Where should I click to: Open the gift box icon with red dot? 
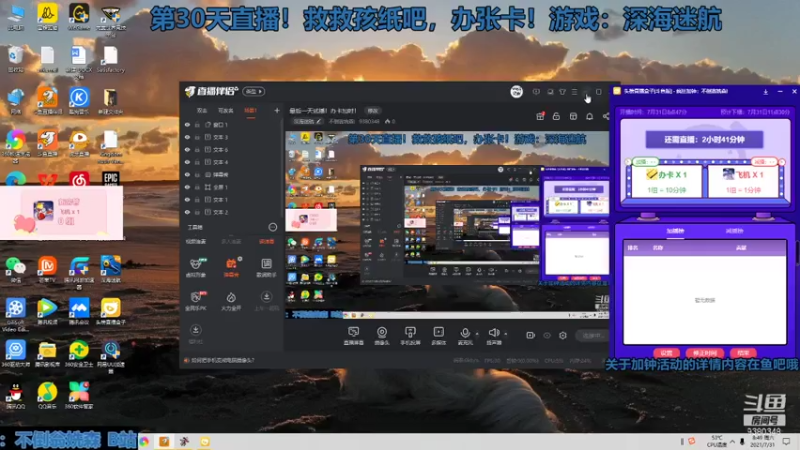point(540,116)
